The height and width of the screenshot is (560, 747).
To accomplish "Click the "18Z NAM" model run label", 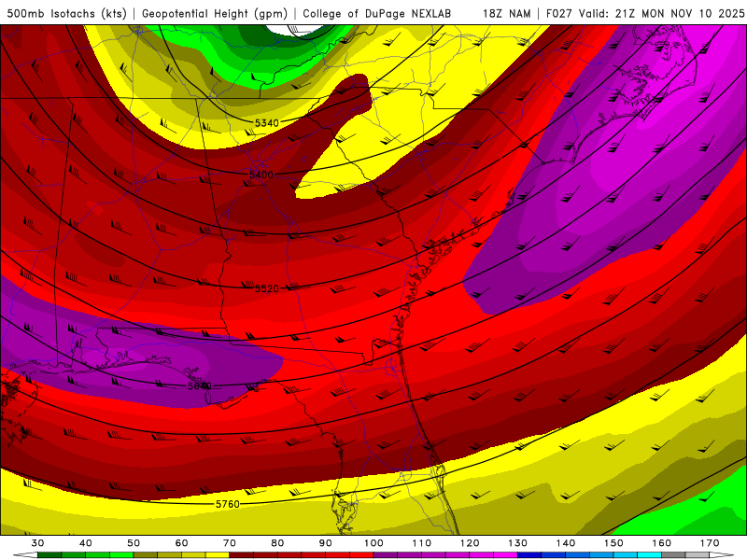I will 507,14.
